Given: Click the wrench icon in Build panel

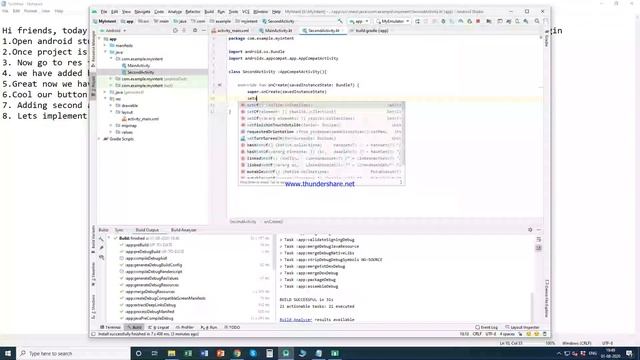Looking at the screenshot, I should [101, 239].
